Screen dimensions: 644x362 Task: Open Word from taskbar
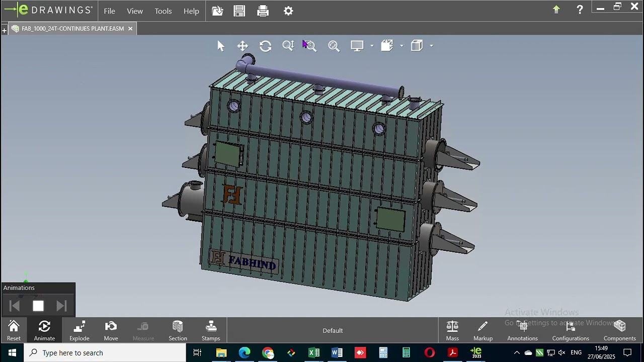pyautogui.click(x=337, y=353)
